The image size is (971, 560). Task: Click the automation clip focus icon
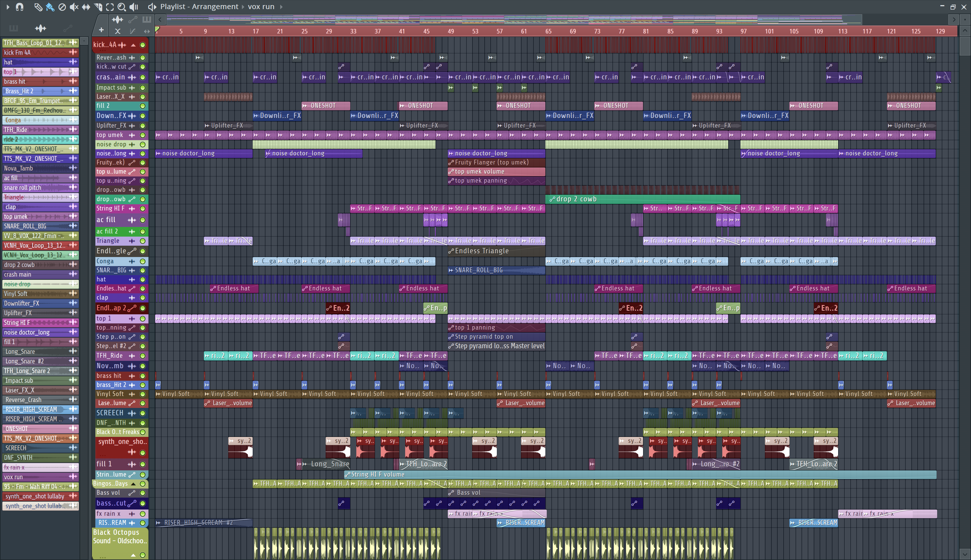point(133,19)
